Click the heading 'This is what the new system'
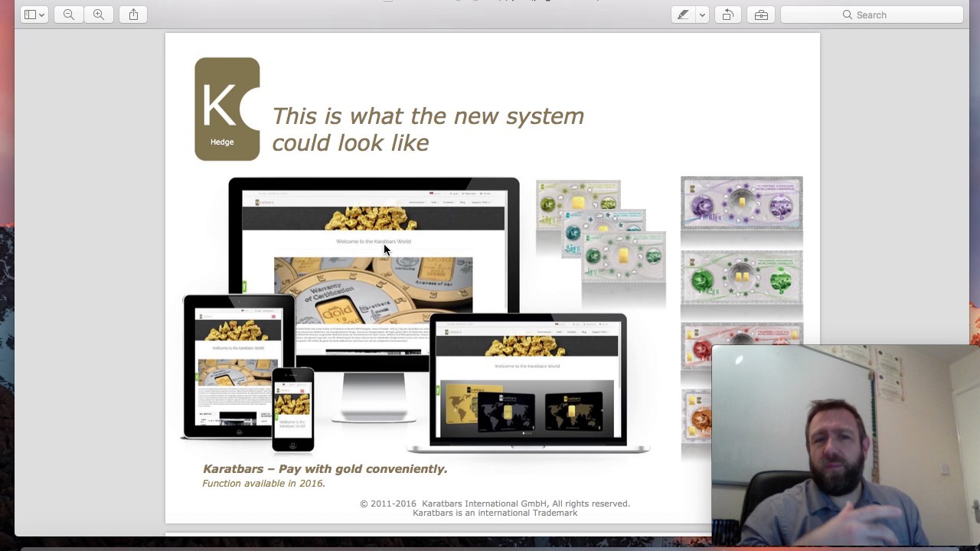 [427, 116]
